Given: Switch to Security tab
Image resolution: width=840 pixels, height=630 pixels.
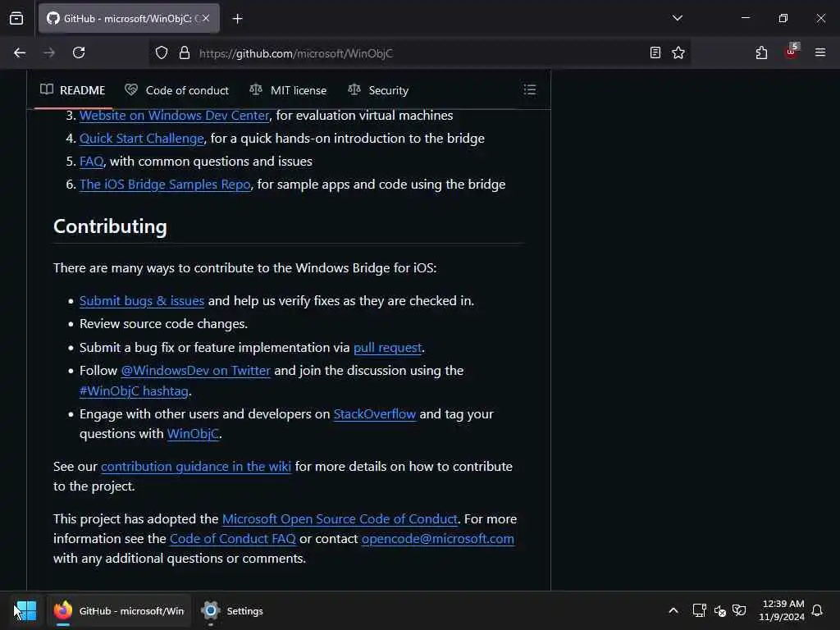Looking at the screenshot, I should [x=378, y=90].
